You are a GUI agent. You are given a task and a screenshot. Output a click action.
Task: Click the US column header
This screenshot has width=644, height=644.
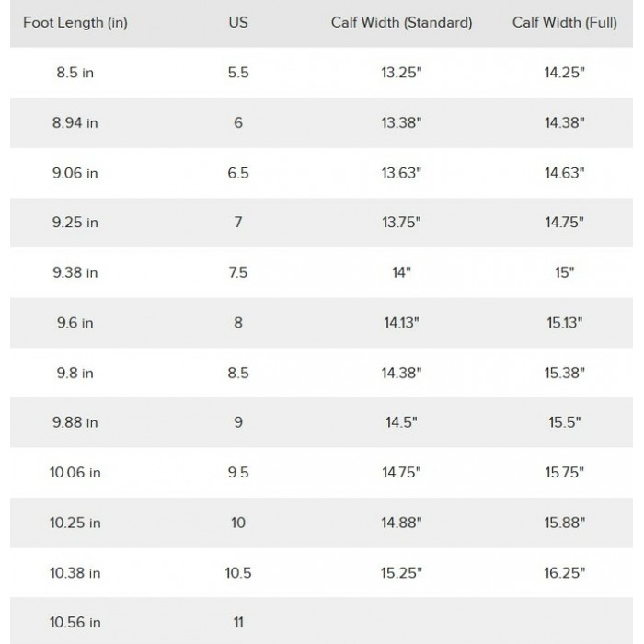tap(238, 22)
